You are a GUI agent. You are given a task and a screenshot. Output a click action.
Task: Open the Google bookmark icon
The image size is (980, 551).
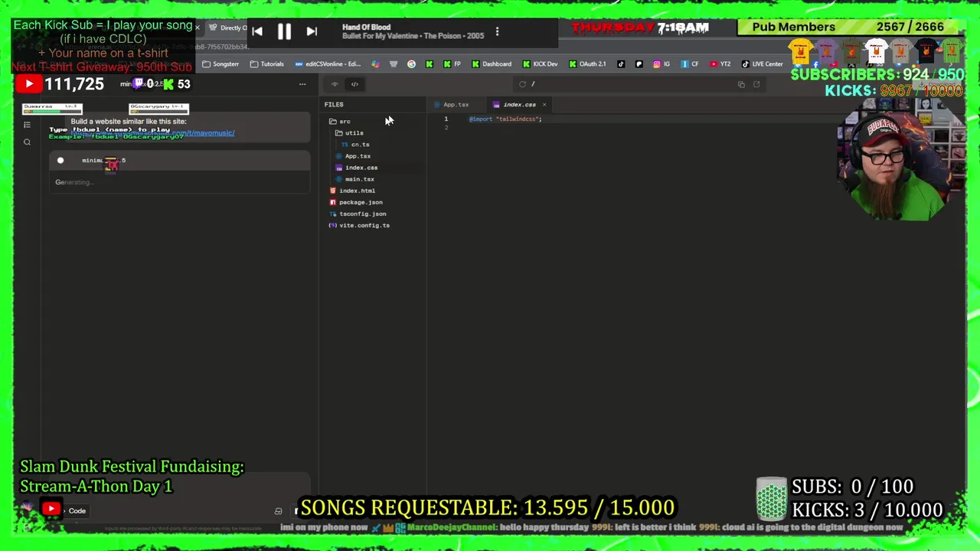coord(411,64)
